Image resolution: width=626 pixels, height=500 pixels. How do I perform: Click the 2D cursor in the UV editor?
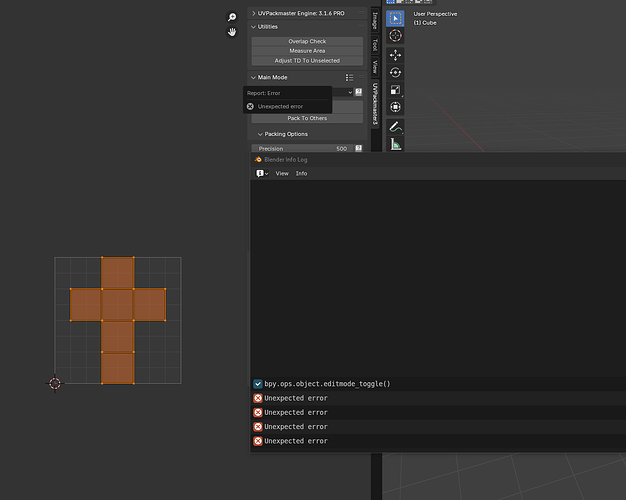55,383
